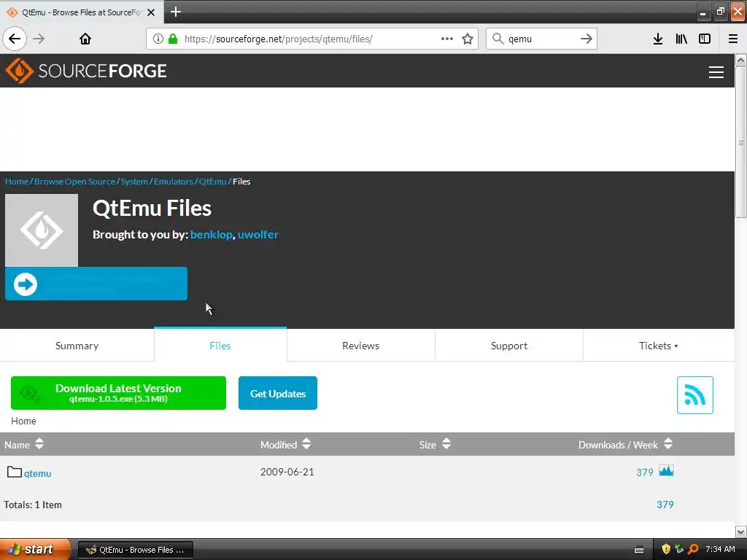
Task: View downloads stats chart icon for qtemu
Action: pyautogui.click(x=666, y=471)
